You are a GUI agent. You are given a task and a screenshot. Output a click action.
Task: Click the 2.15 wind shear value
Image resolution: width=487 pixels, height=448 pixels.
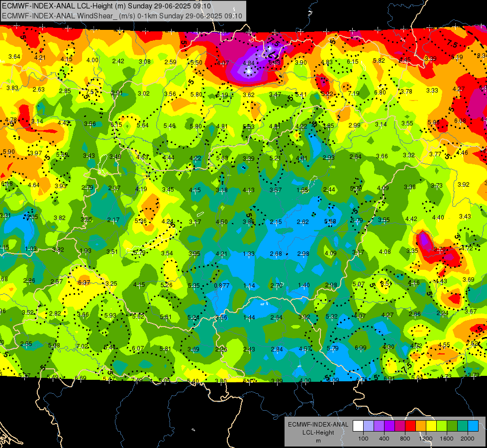tap(276, 222)
